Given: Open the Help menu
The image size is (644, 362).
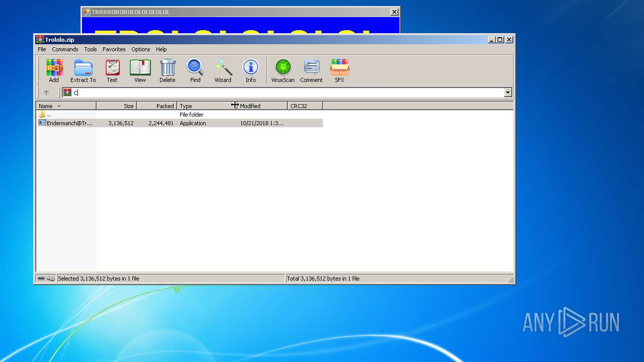Looking at the screenshot, I should click(x=161, y=49).
